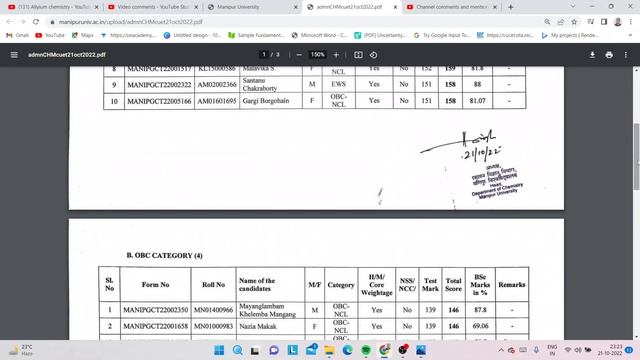This screenshot has width=640, height=360.
Task: Click the fit to page icon
Action: [358, 55]
